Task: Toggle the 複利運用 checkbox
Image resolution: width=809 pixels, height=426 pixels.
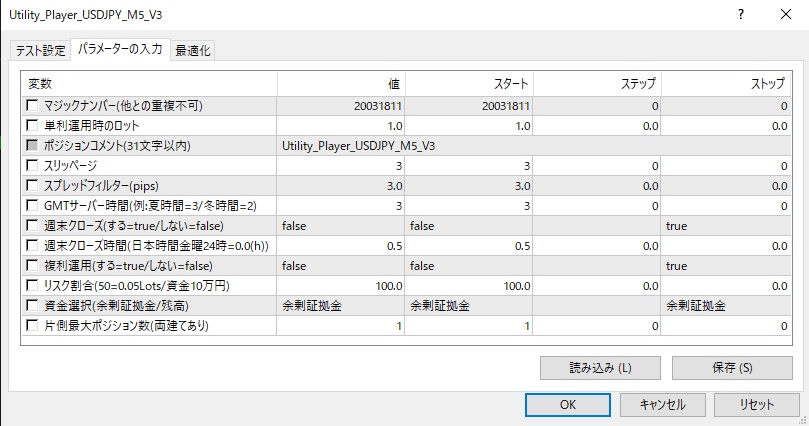Action: 33,266
